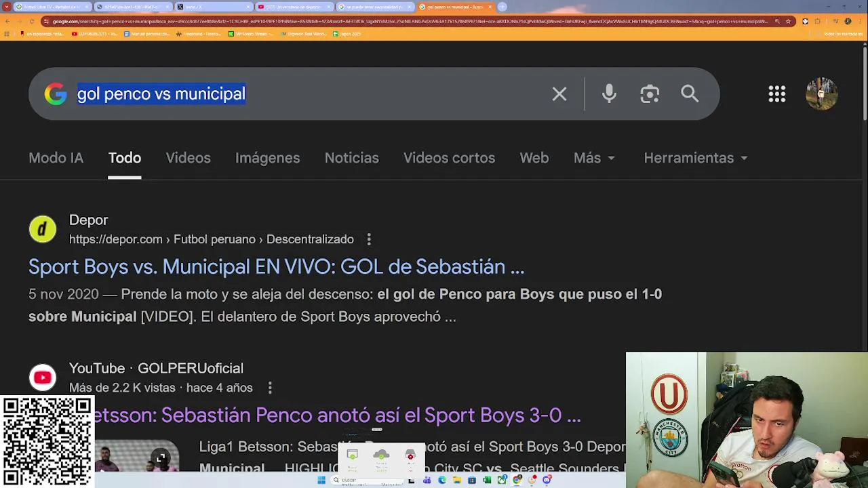Open the Windows Start menu
Viewport: 868px width, 488px height.
[x=321, y=480]
